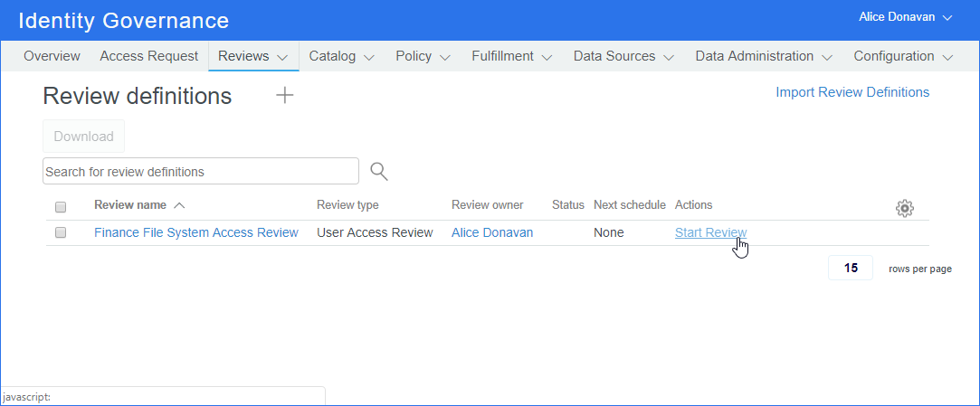Image resolution: width=980 pixels, height=406 pixels.
Task: Focus the review definitions search field
Action: [x=201, y=171]
